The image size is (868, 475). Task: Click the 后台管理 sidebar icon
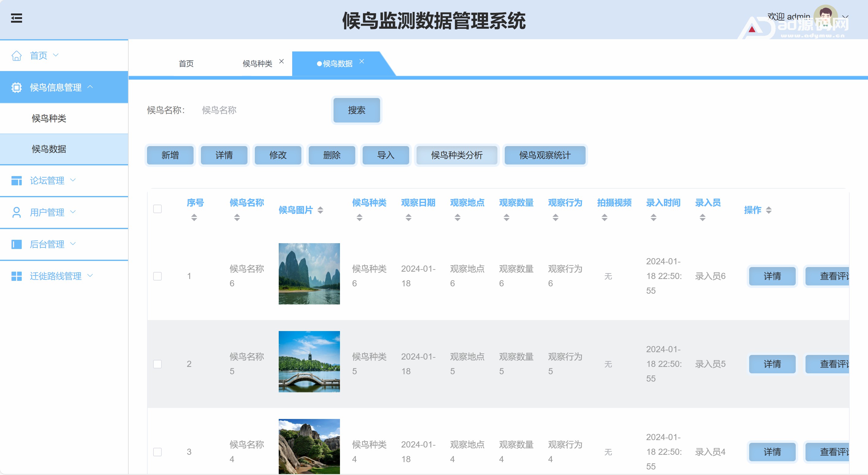(x=16, y=244)
